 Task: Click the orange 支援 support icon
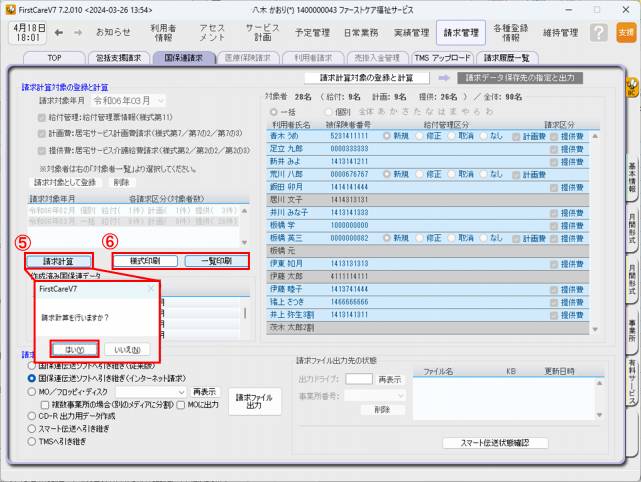tap(625, 33)
